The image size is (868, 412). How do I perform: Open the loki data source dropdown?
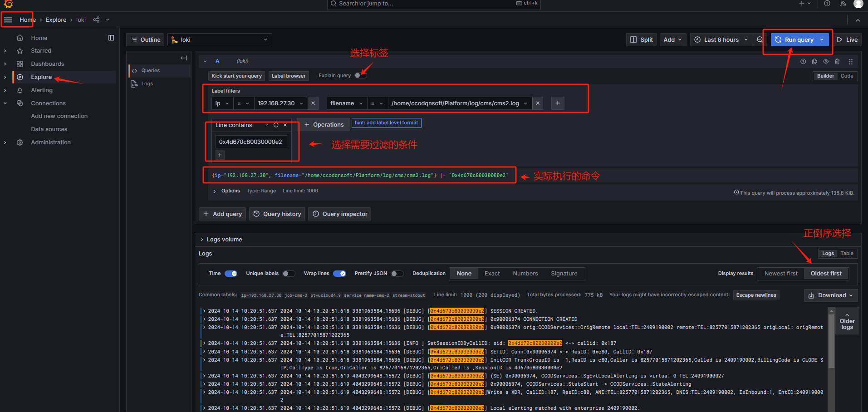[x=220, y=40]
